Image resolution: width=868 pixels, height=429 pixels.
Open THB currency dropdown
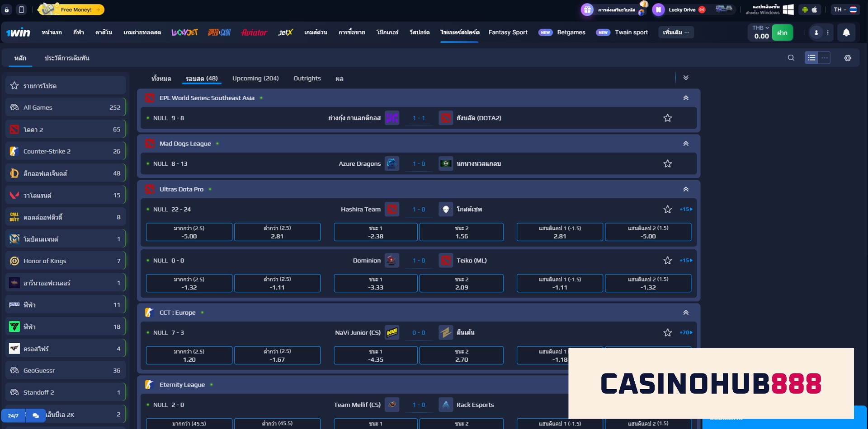pos(760,28)
